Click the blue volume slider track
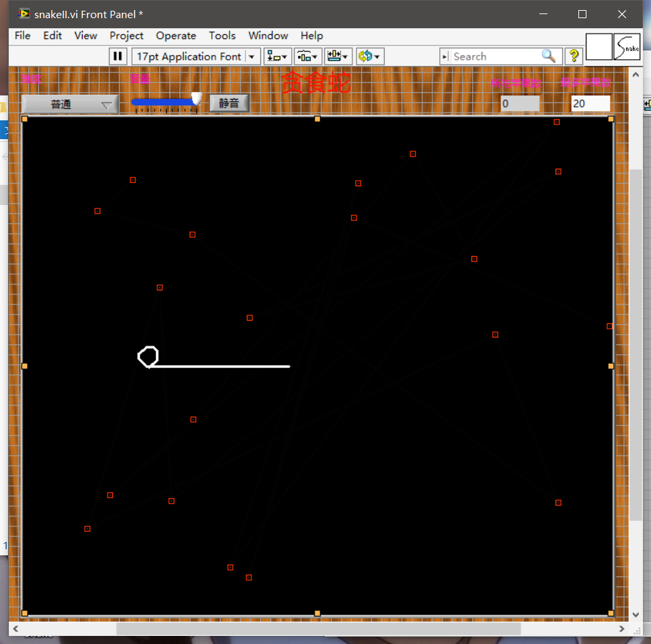The width and height of the screenshot is (651, 644). pyautogui.click(x=162, y=102)
